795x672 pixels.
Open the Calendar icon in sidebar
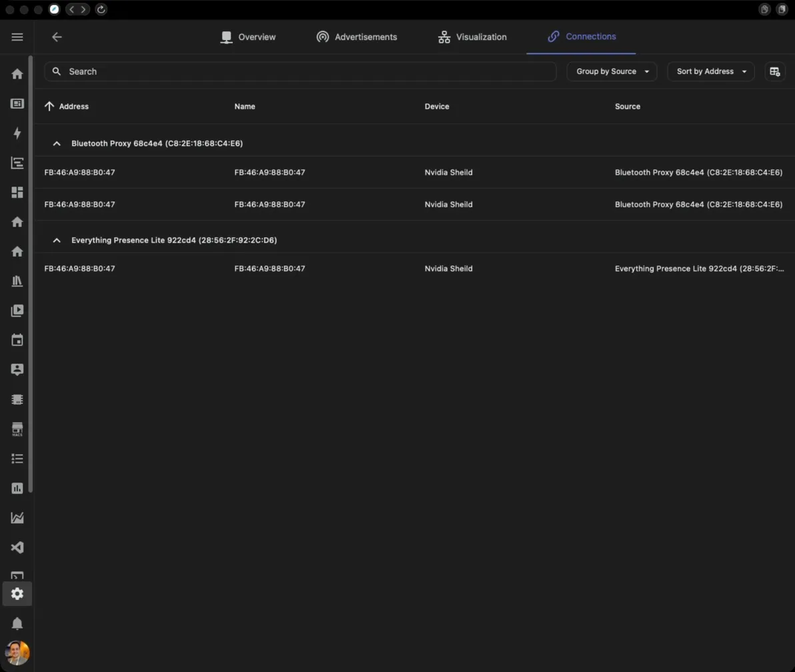click(x=17, y=340)
